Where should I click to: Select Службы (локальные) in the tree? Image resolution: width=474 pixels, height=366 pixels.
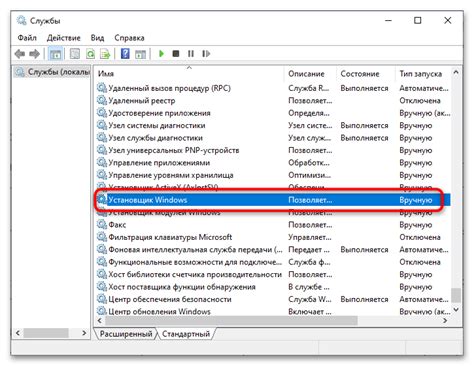[x=53, y=72]
